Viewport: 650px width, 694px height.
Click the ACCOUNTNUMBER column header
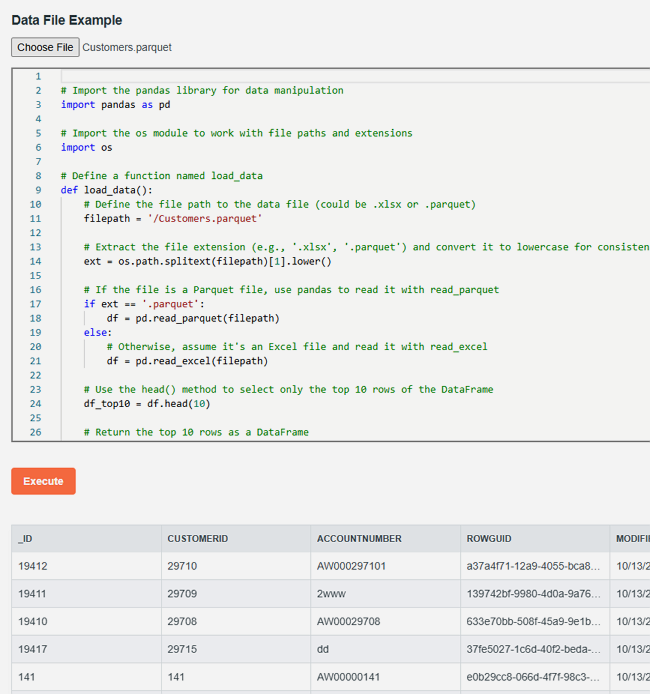click(359, 539)
